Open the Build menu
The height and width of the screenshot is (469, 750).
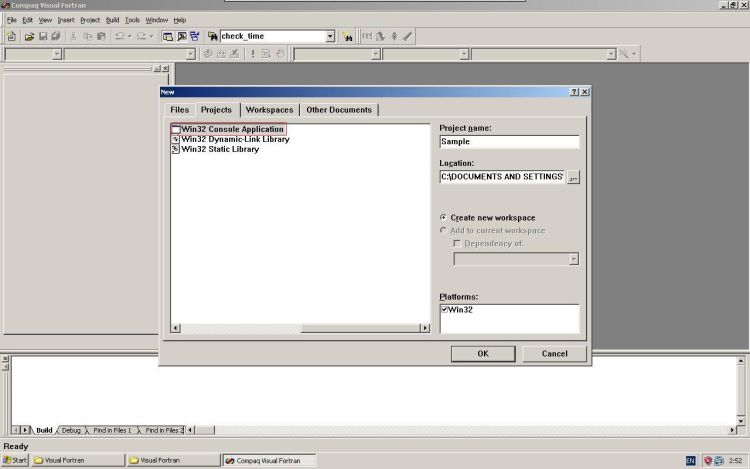click(x=112, y=20)
